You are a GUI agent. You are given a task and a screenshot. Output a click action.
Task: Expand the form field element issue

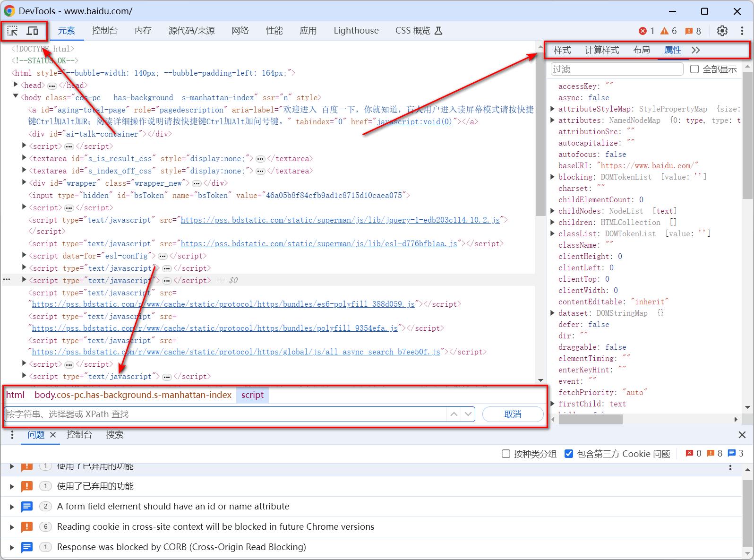12,507
